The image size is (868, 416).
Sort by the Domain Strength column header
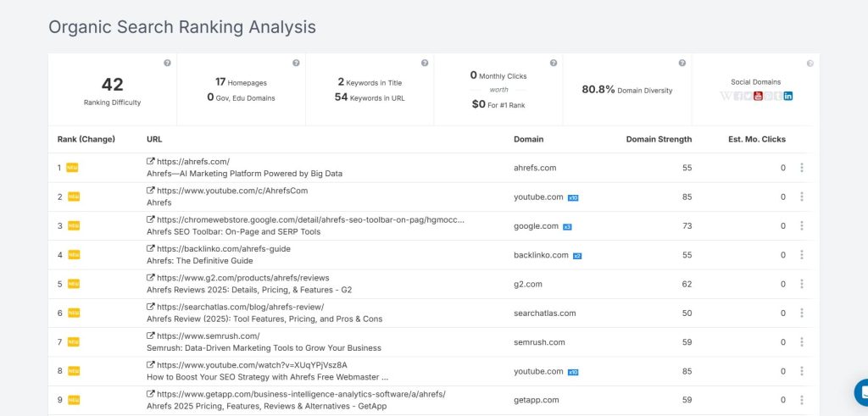659,139
